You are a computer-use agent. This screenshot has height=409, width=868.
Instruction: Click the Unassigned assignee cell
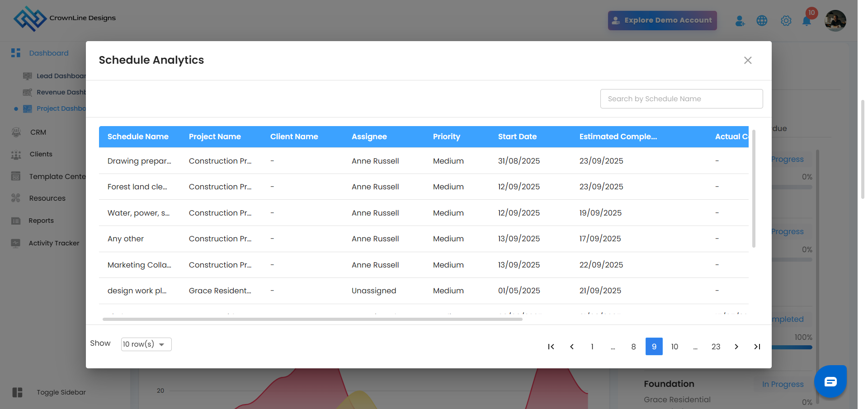(374, 291)
